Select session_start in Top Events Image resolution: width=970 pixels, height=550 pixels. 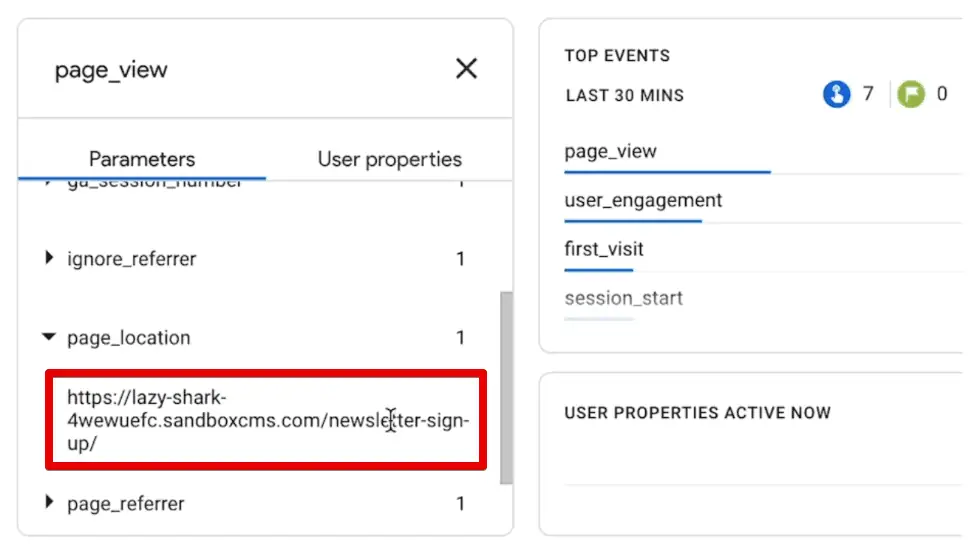click(x=624, y=298)
